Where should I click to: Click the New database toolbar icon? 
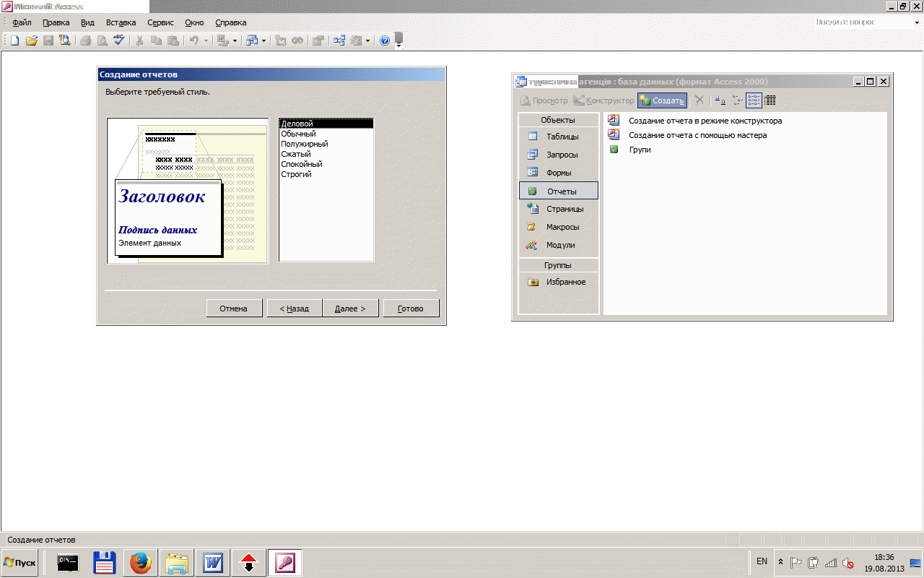tap(14, 40)
